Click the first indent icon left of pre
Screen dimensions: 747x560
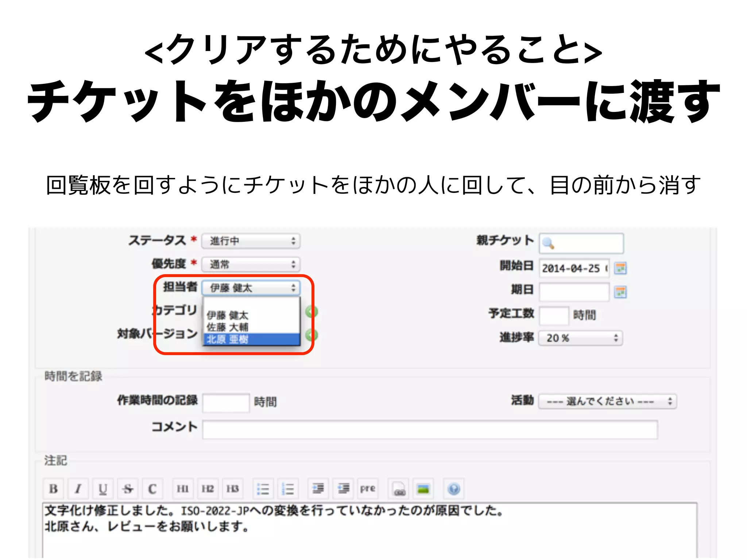coord(318,489)
